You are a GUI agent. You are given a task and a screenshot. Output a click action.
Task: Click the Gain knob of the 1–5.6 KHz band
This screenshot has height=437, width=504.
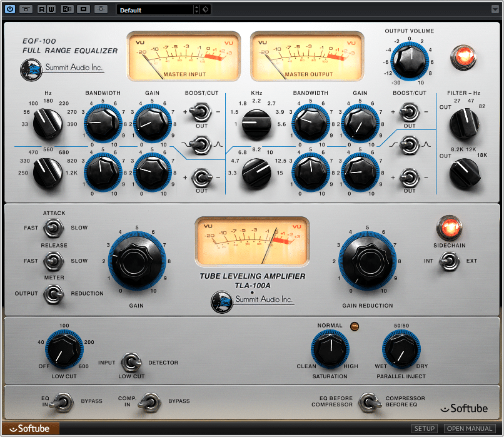pos(360,123)
